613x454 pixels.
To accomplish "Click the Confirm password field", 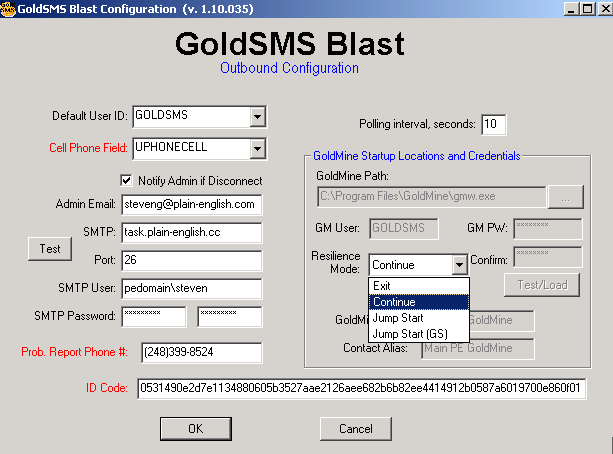I will click(548, 257).
